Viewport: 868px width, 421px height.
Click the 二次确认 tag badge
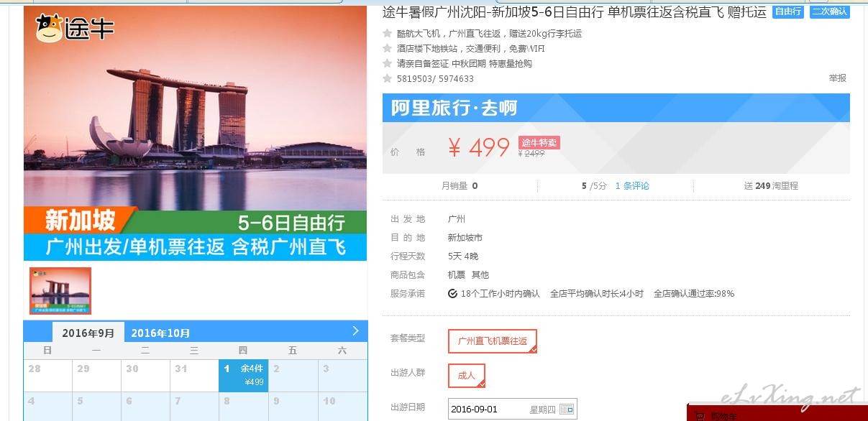[x=830, y=11]
